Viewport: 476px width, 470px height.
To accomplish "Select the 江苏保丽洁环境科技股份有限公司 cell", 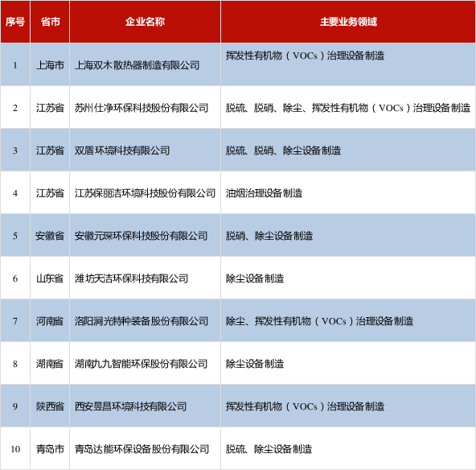I will pos(145,192).
